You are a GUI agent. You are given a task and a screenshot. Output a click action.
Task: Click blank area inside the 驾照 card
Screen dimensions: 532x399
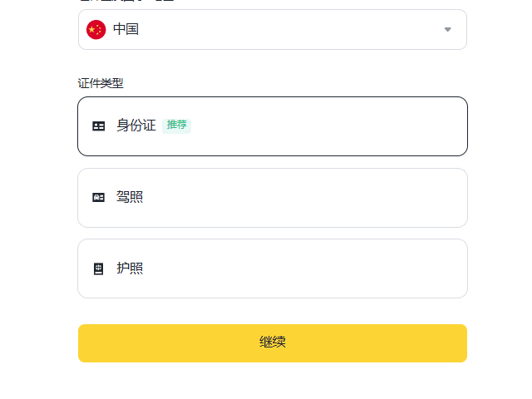point(332,198)
